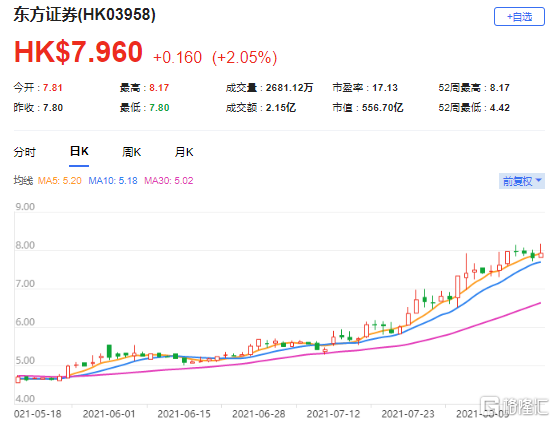Image resolution: width=555 pixels, height=423 pixels.
Task: Select the 日K daily candlestick tab
Action: point(79,152)
